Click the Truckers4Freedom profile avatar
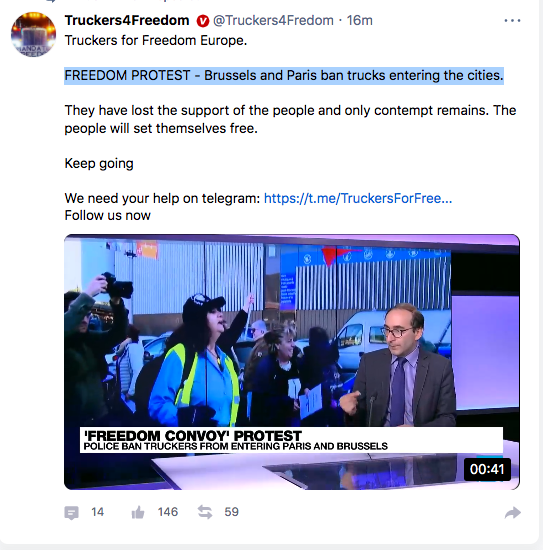The height and width of the screenshot is (550, 543). coord(33,34)
